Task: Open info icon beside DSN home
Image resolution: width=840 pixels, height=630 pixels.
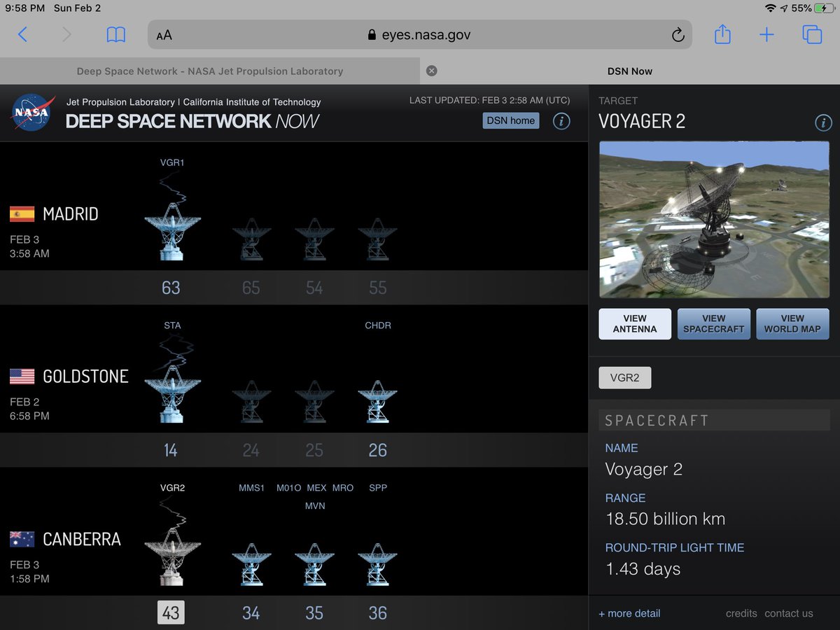Action: [561, 121]
